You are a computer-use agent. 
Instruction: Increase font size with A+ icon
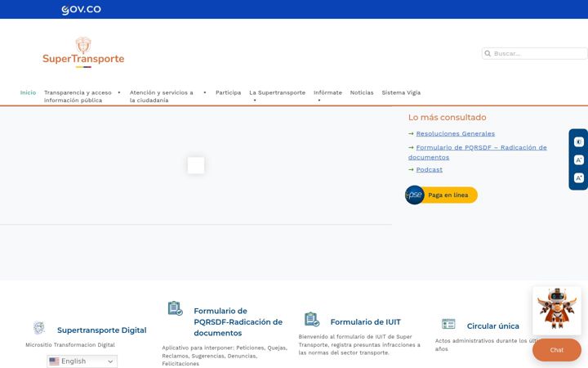coord(579,178)
